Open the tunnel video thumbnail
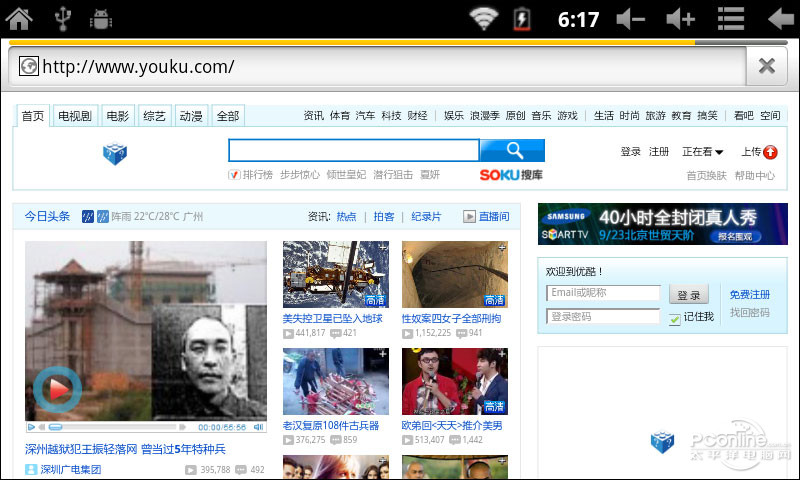The width and height of the screenshot is (800, 480). click(x=455, y=274)
